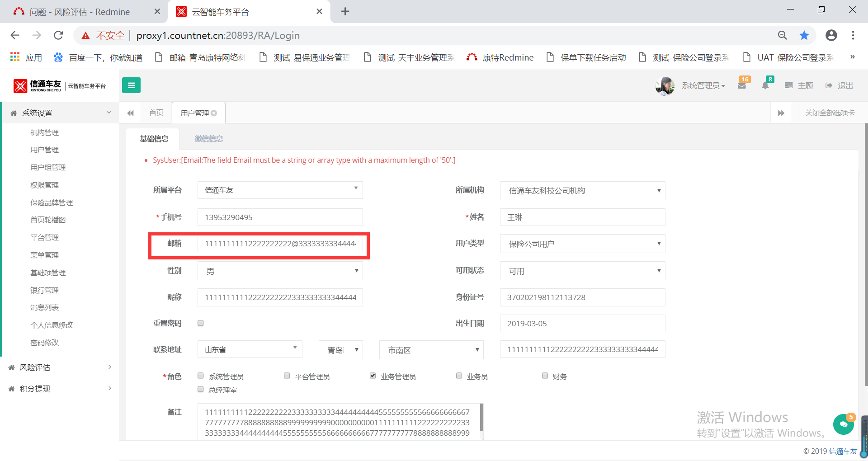Image resolution: width=868 pixels, height=461 pixels.
Task: Open the district dropdown showing 市南区
Action: point(431,350)
